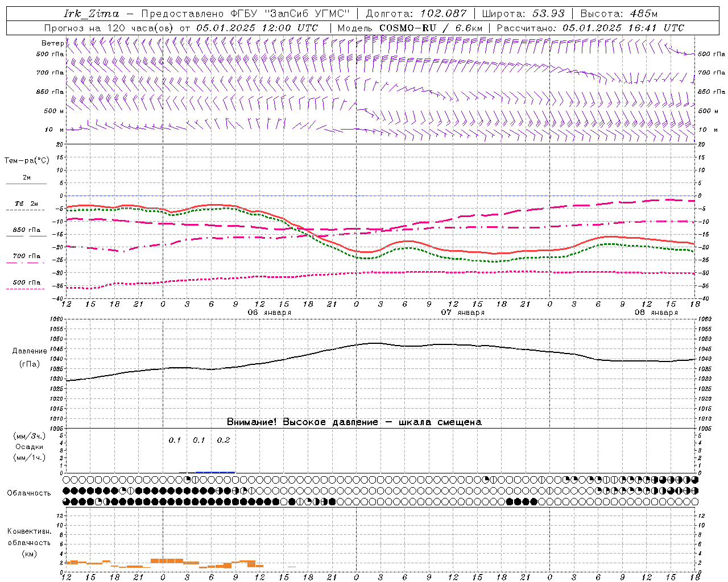Image resolution: width=728 pixels, height=582 pixels.
Task: Click the '1060' value on left pressure axis
Action: click(57, 319)
